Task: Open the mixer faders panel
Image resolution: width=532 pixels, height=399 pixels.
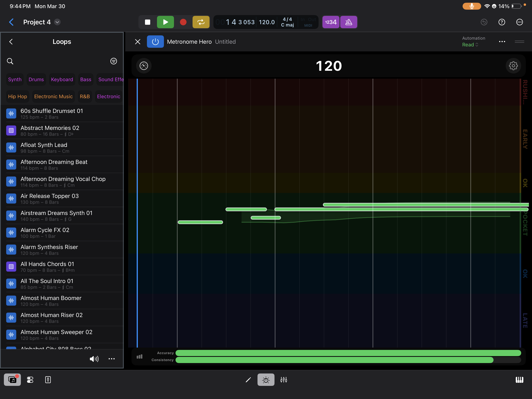Action: pos(284,380)
